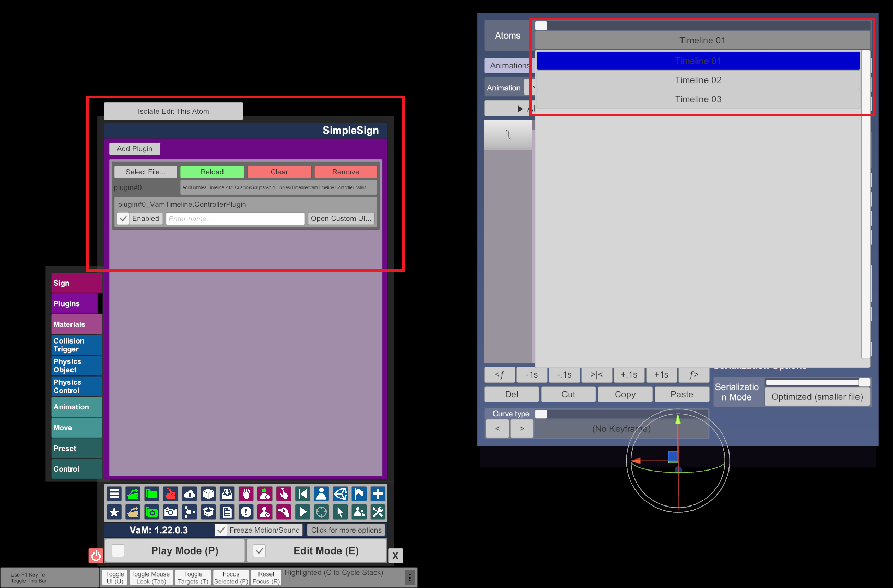Select Timeline 03 from the list

(698, 99)
